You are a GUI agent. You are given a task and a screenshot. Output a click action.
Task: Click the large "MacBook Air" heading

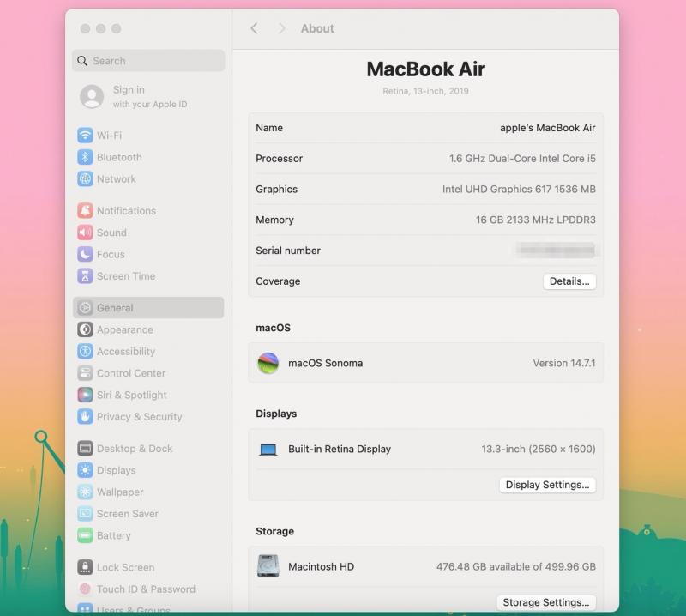[425, 69]
